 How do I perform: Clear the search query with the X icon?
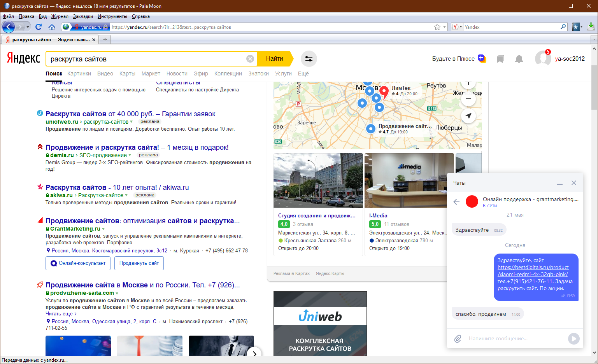coord(250,59)
